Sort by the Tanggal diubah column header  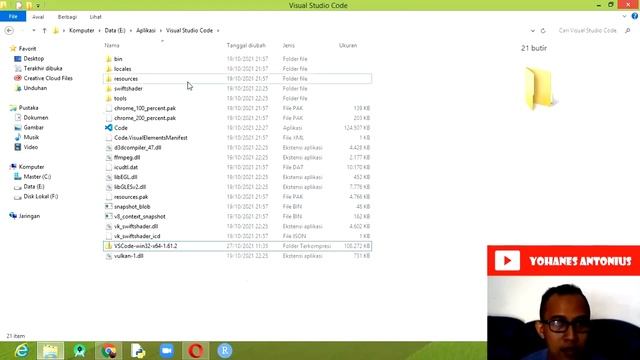coord(246,45)
